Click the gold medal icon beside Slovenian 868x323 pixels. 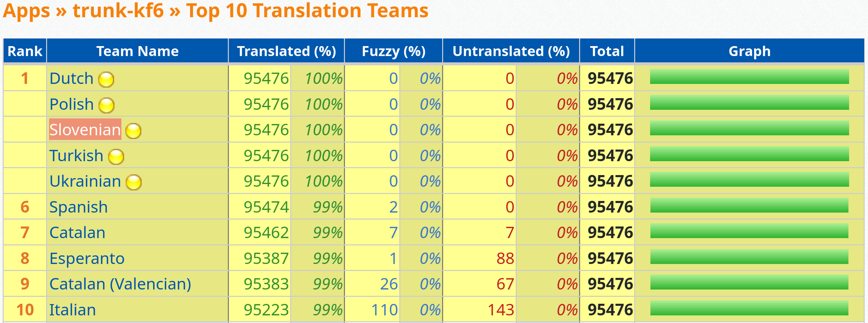pyautogui.click(x=133, y=131)
